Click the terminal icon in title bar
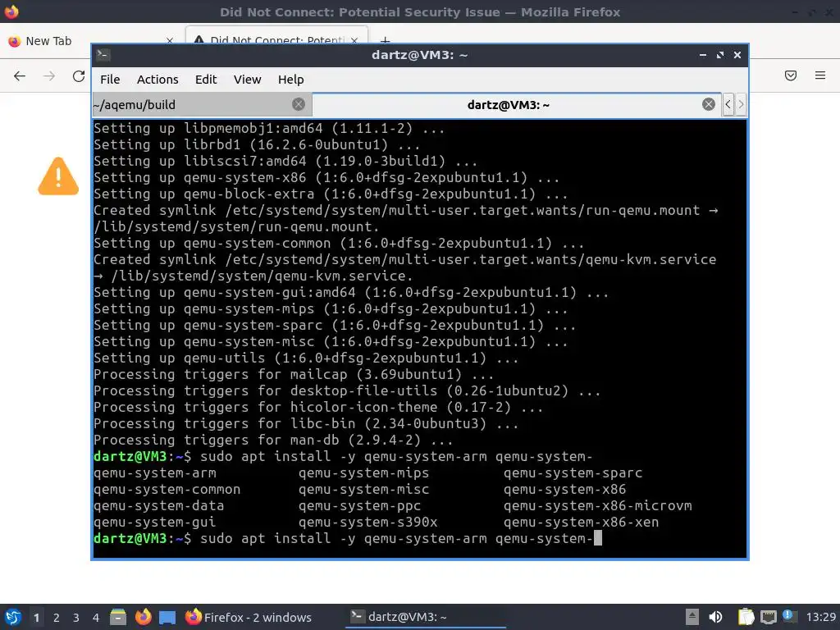Image resolution: width=840 pixels, height=630 pixels. point(103,55)
